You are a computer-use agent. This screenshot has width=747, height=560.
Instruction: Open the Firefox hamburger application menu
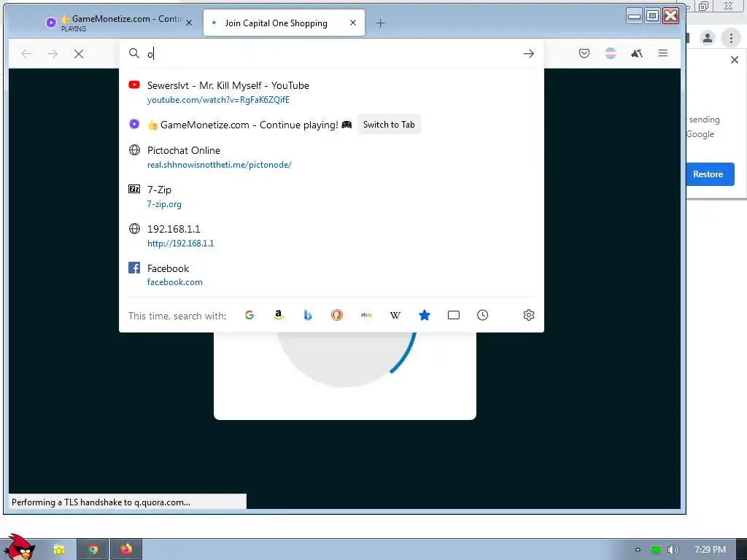pyautogui.click(x=662, y=53)
